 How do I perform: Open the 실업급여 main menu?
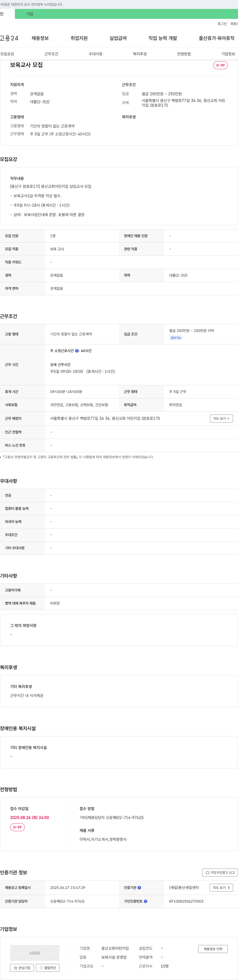pos(118,38)
